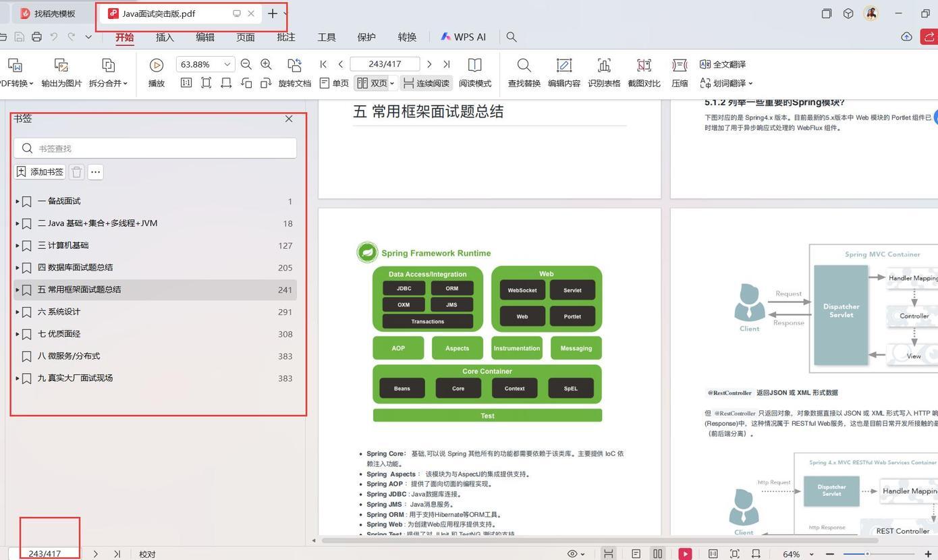Switch to 保护 ribbon tab
Viewport: 938px width, 560px height.
click(366, 37)
